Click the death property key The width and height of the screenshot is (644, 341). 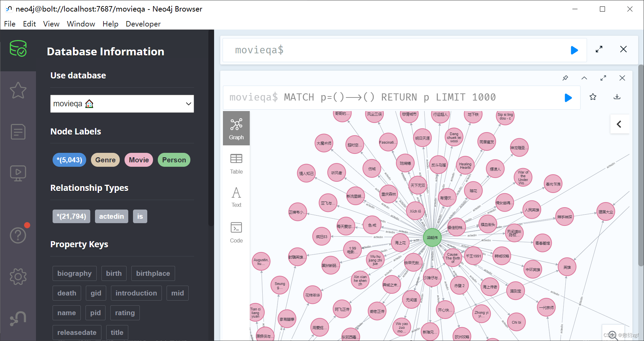click(x=67, y=293)
